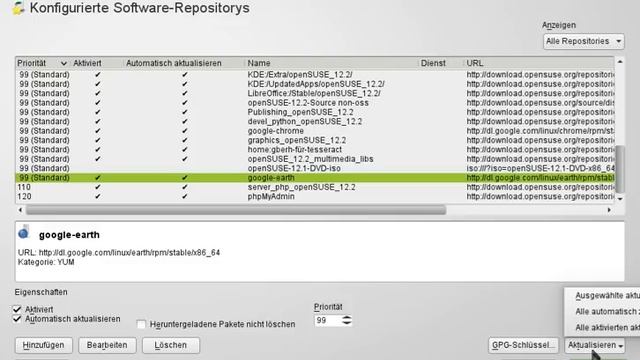This screenshot has height=360, width=640.
Task: Click the Priorität value input field
Action: coord(328,320)
